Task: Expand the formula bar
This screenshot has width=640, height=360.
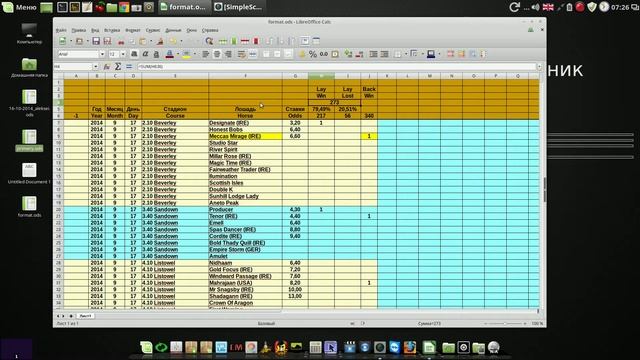Action: tap(539, 67)
